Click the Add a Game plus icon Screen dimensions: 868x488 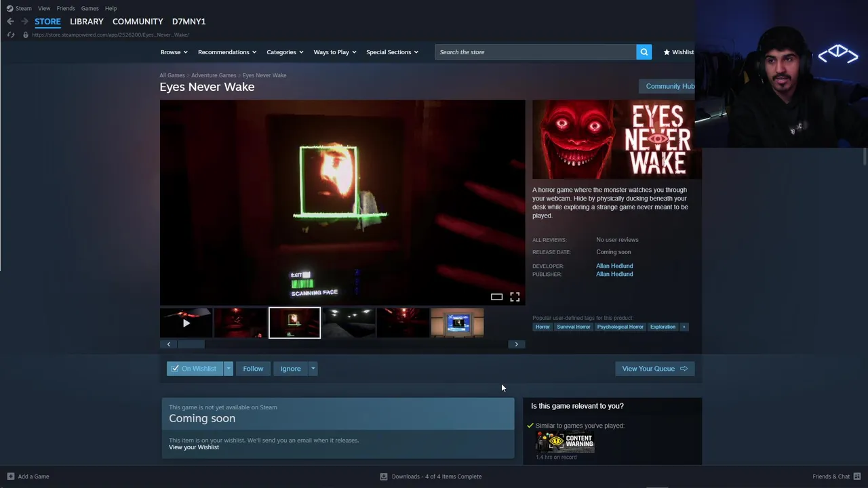(10, 476)
